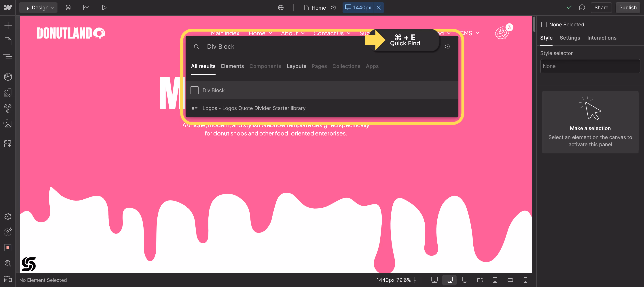Open the video tutorials icon
Screen dimensions: 644x287
8,279
